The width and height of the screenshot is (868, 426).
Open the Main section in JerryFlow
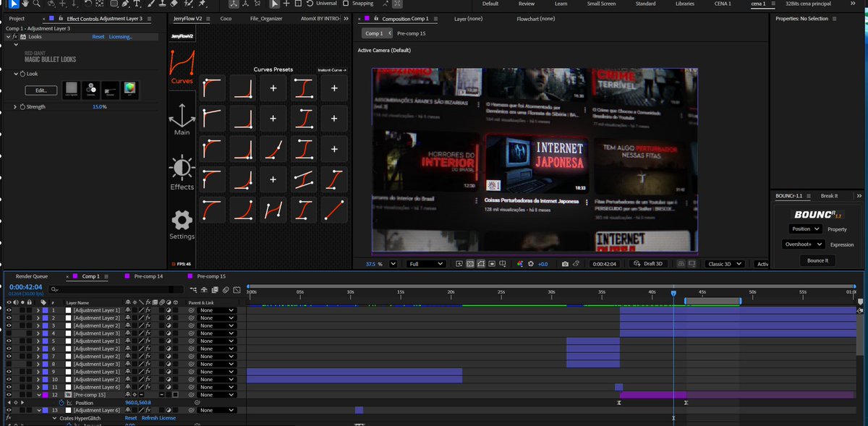(x=182, y=119)
